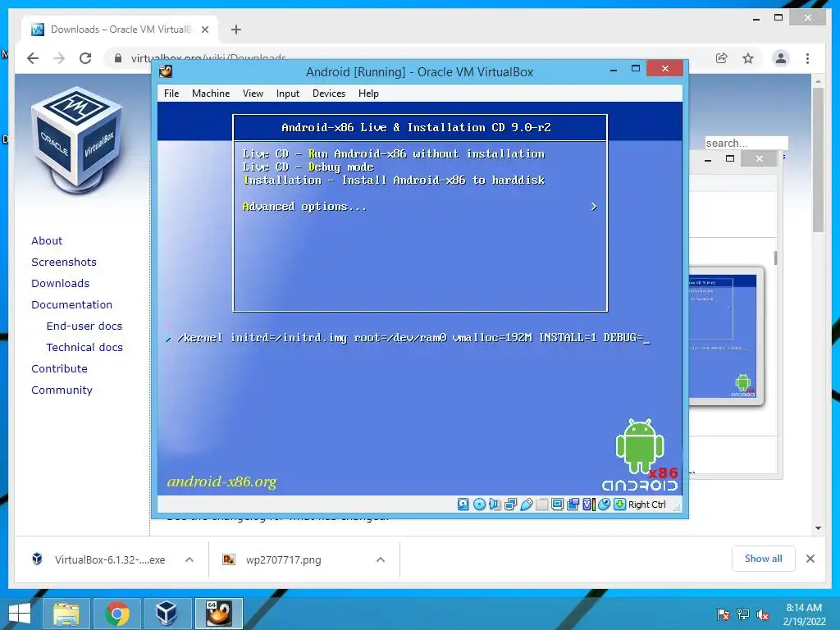The height and width of the screenshot is (630, 840).
Task: Click the audio speaker icon in VM status bar
Action: click(495, 504)
